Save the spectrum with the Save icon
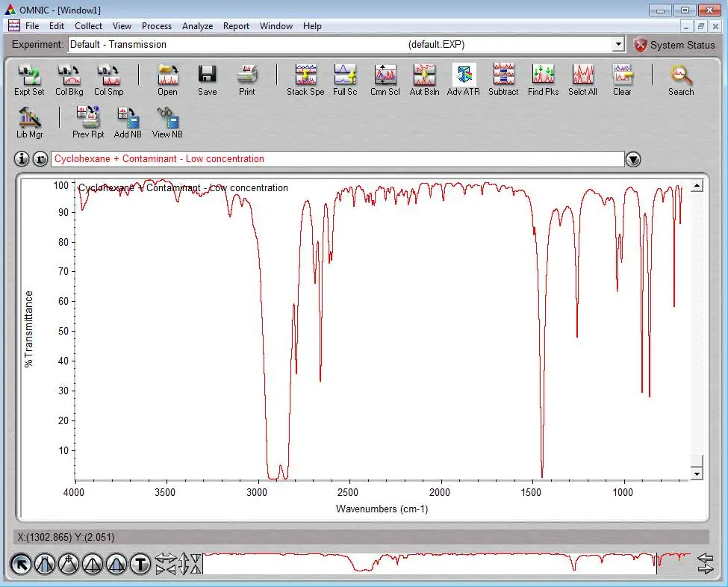Viewport: 728px width, 587px height. [x=207, y=79]
